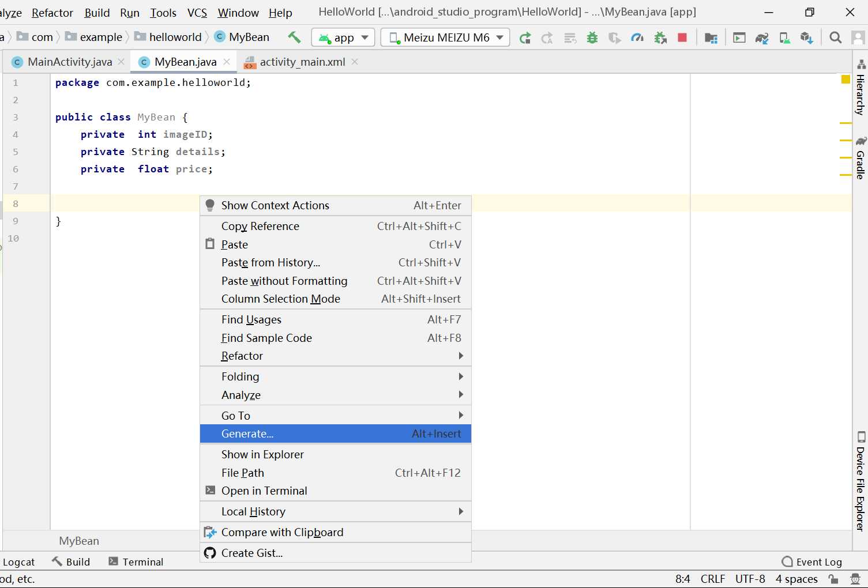Select Open in Terminal

(336, 491)
